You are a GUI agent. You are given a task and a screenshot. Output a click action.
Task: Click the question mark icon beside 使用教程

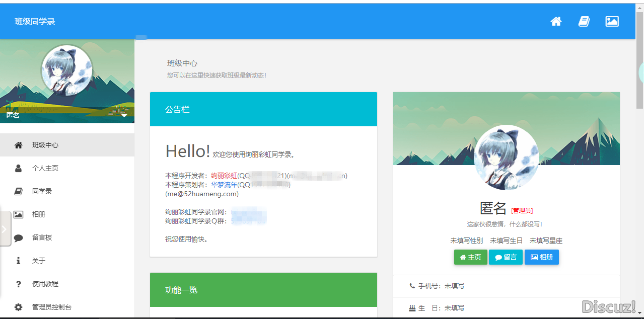19,284
